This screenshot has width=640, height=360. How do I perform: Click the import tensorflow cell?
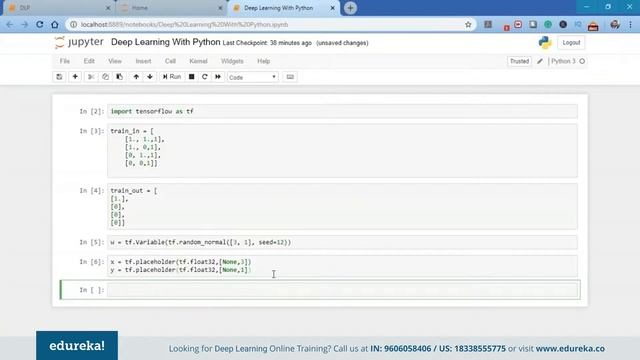click(x=342, y=111)
